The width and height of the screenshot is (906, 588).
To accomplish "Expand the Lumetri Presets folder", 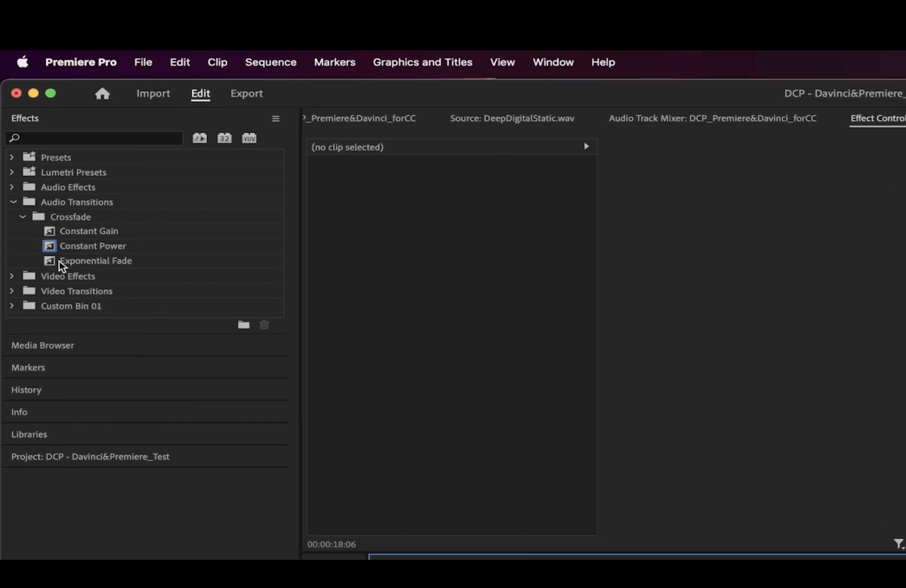I will tap(11, 172).
